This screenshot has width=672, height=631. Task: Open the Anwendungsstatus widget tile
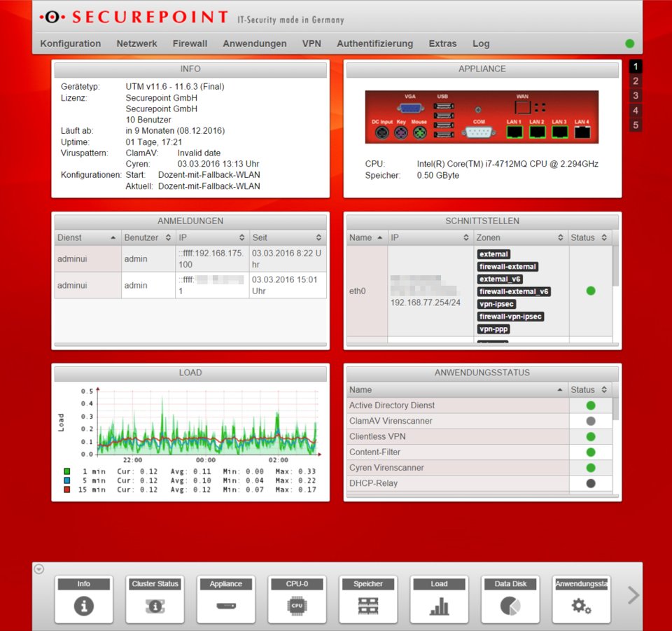tap(582, 599)
